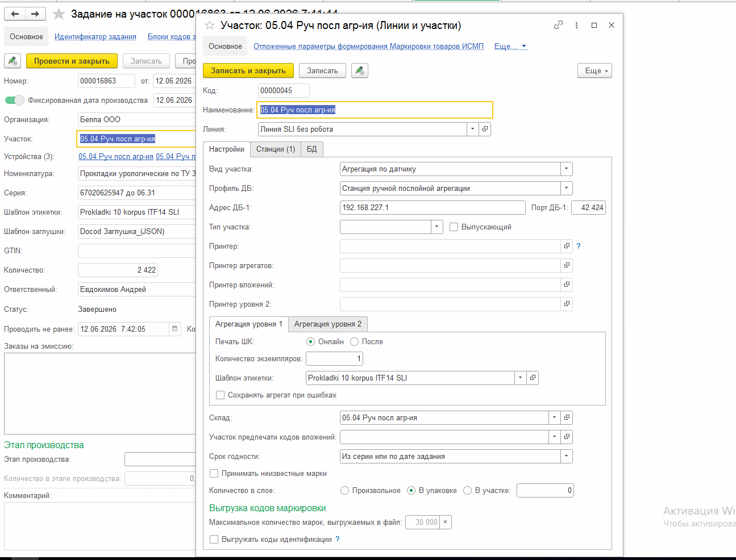The image size is (736, 560).
Task: Clear the maximum marks count value
Action: tap(446, 522)
